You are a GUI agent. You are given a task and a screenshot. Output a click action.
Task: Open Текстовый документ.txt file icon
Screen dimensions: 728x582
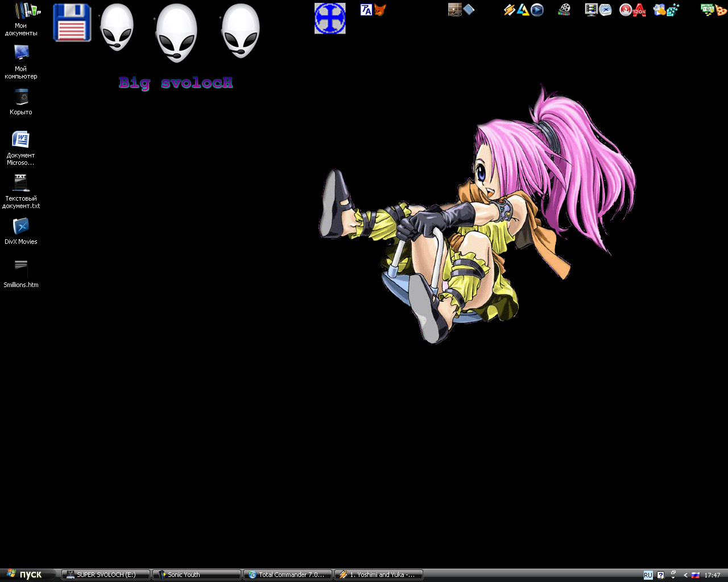click(x=21, y=192)
